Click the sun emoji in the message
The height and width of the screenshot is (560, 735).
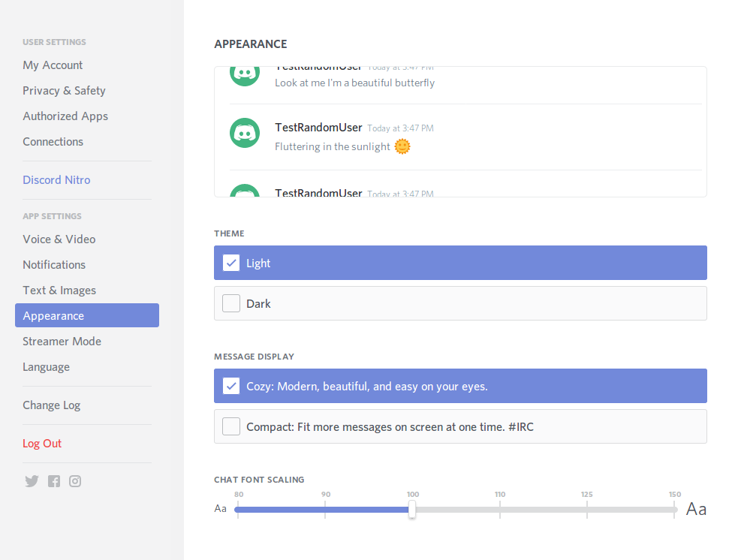tap(402, 146)
